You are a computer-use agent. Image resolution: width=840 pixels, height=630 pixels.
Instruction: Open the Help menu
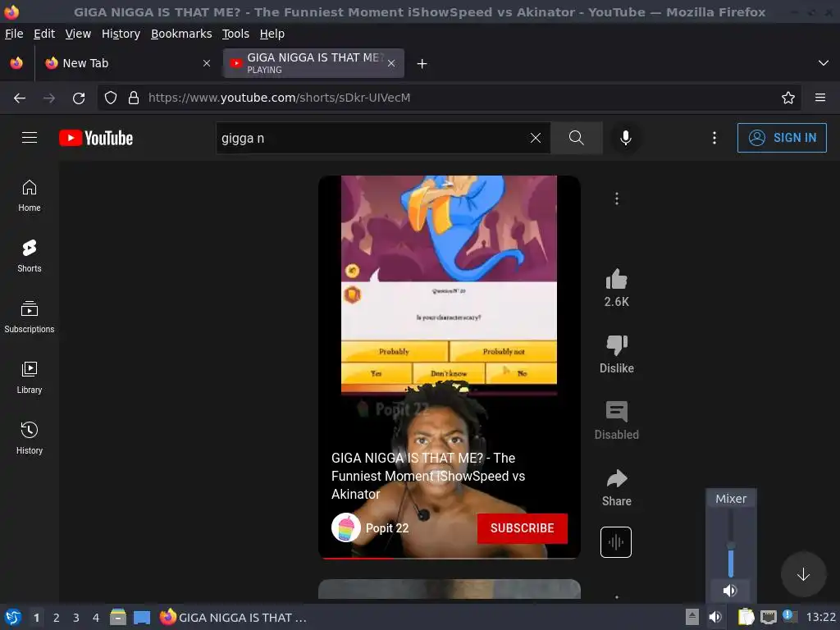tap(272, 34)
